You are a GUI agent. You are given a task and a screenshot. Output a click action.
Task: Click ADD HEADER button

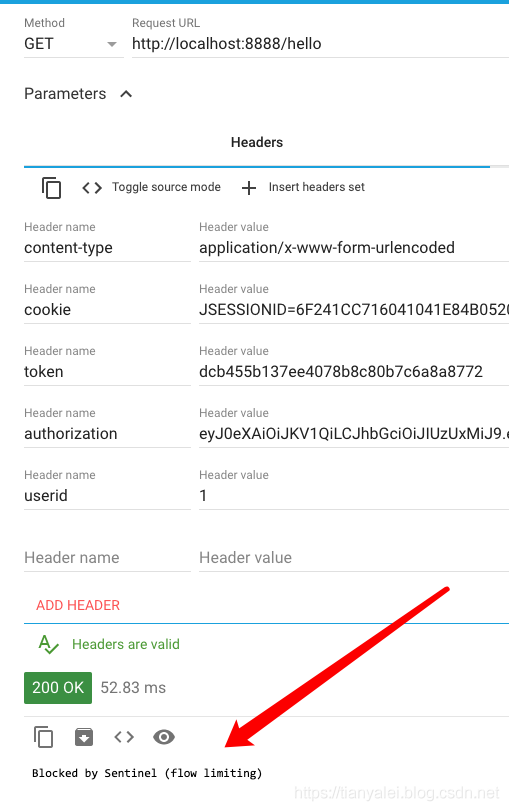click(x=78, y=605)
